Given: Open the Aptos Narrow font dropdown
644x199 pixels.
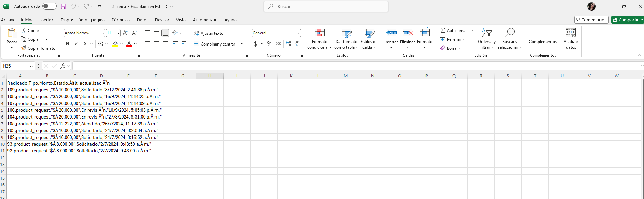Looking at the screenshot, I should [x=103, y=33].
